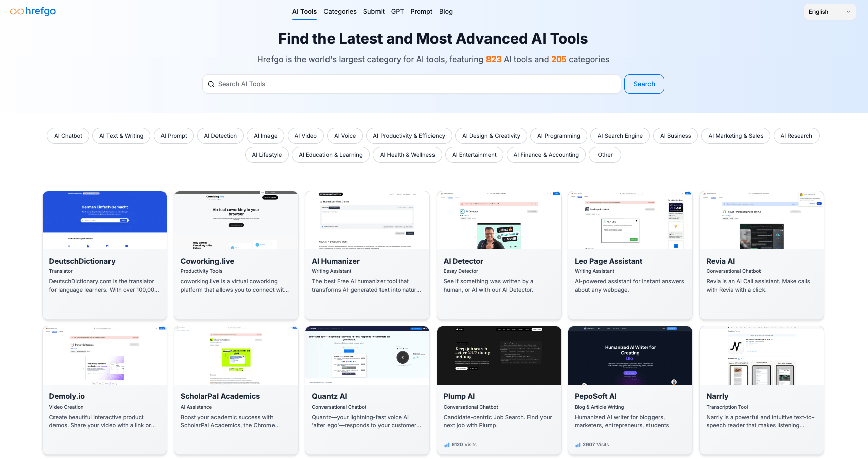Select the AI Voice category
This screenshot has width=868, height=459.
(x=345, y=136)
